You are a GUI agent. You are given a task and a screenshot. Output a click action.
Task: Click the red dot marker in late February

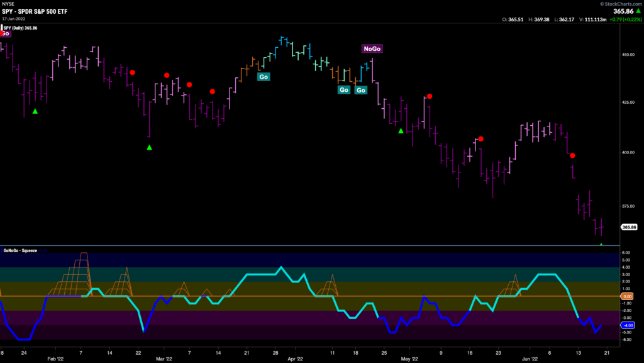[x=132, y=73]
